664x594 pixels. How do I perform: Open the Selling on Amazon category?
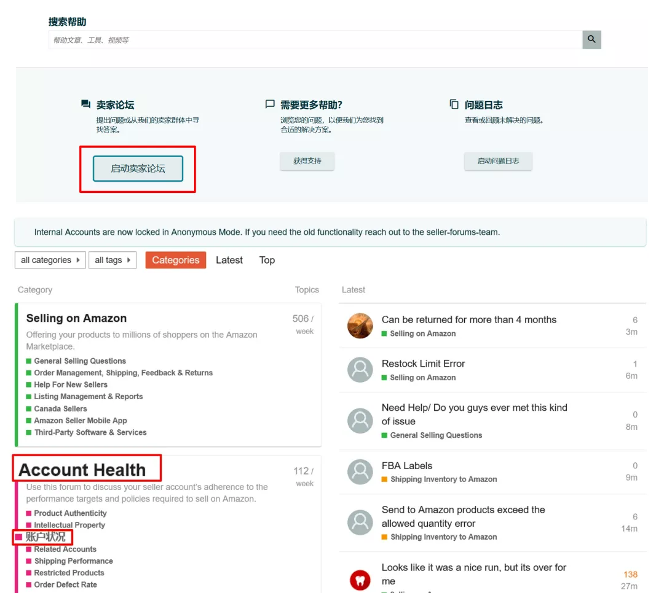click(76, 318)
